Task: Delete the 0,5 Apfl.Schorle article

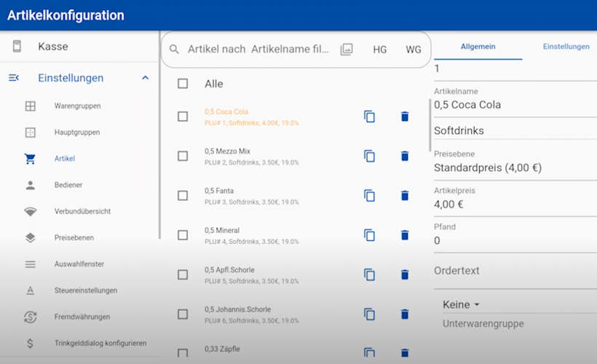Action: pyautogui.click(x=405, y=274)
